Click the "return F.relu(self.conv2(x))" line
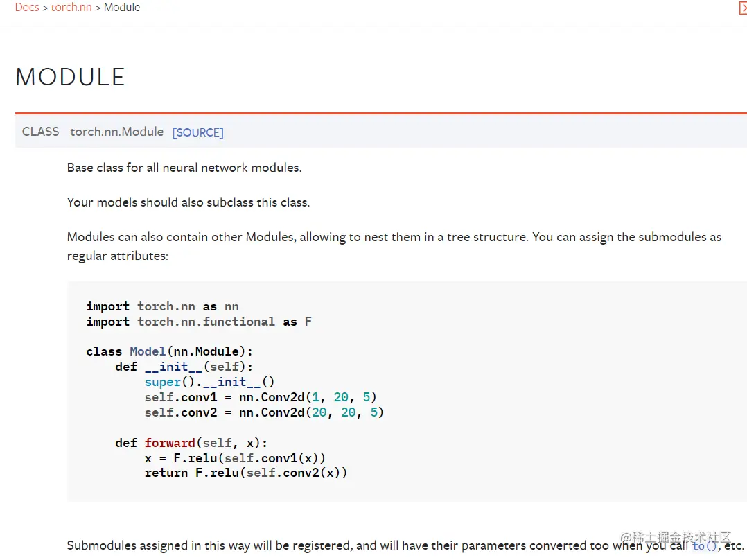This screenshot has height=560, width=747. click(246, 473)
